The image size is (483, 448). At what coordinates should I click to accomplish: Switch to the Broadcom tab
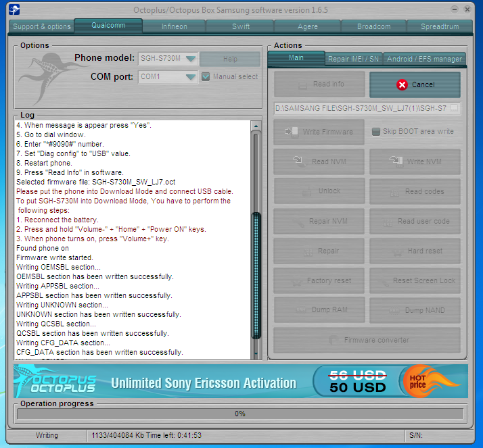[x=373, y=26]
